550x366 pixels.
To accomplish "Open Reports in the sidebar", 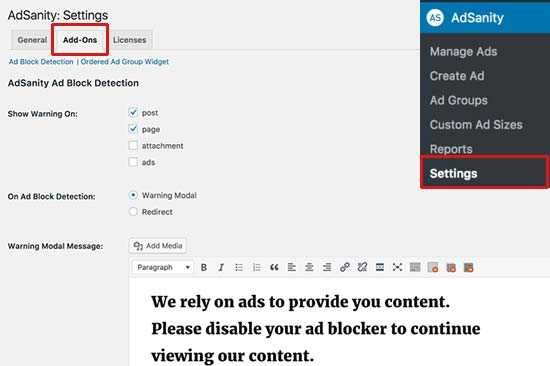I will (451, 149).
